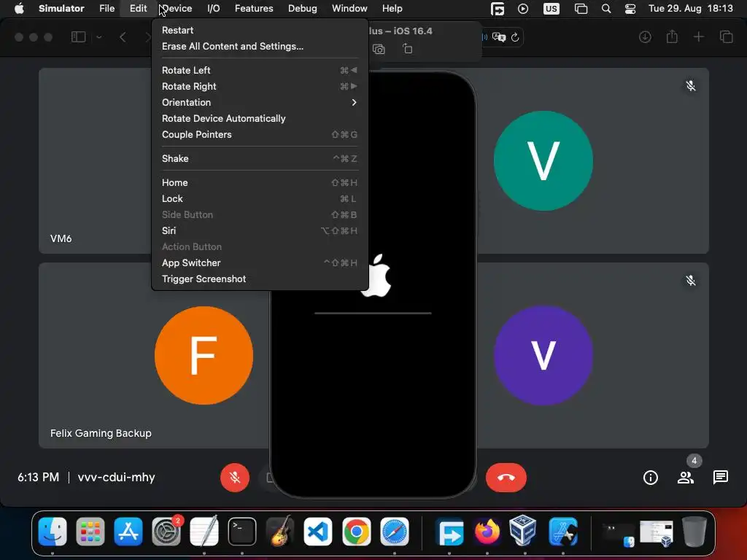The image size is (747, 560).
Task: Open the Trash in the dock
Action: (694, 532)
